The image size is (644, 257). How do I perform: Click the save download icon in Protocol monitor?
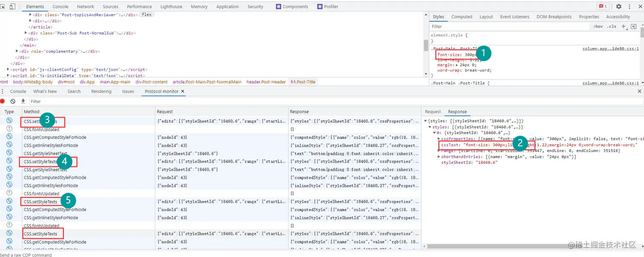click(23, 101)
